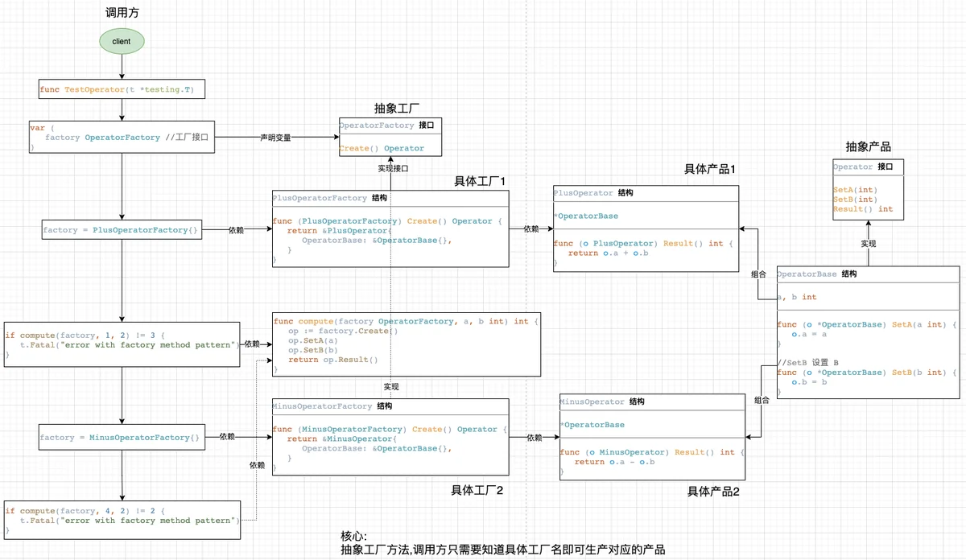Select the func TestOperator box
The image size is (966, 560).
tap(122, 89)
